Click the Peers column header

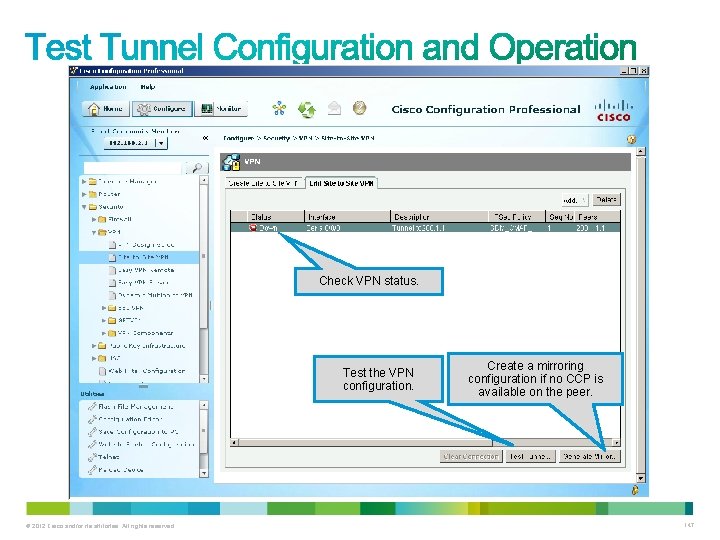pos(598,217)
